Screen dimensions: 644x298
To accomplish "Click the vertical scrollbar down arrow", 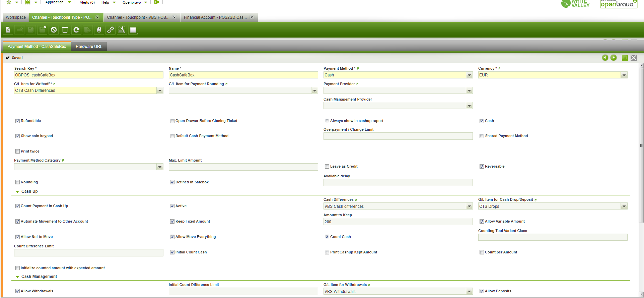I will 641,294.
